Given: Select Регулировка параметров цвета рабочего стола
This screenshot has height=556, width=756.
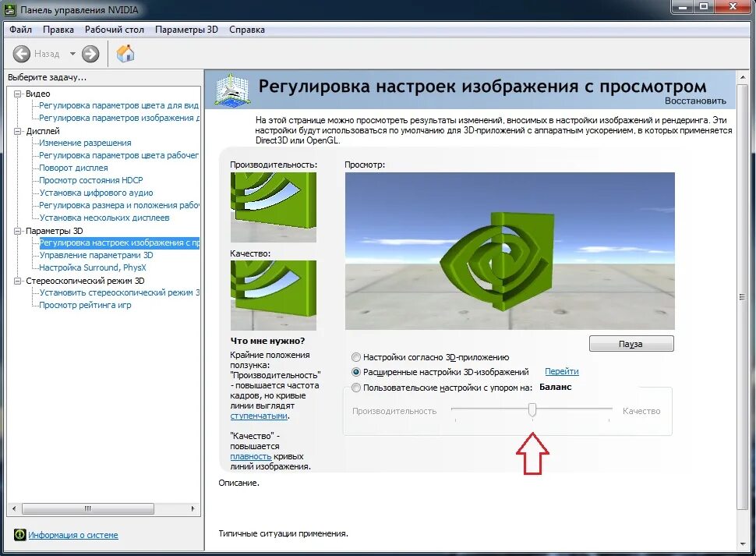Looking at the screenshot, I should [118, 156].
